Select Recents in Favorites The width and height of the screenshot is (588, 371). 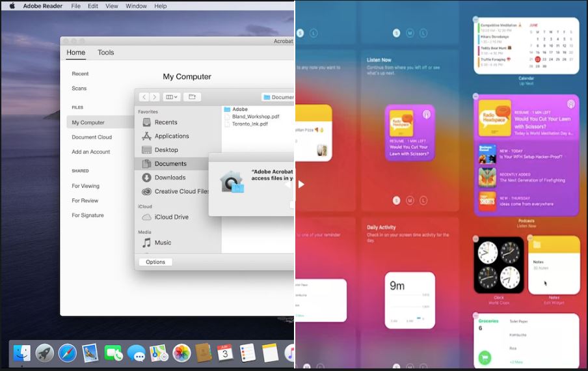click(x=165, y=122)
